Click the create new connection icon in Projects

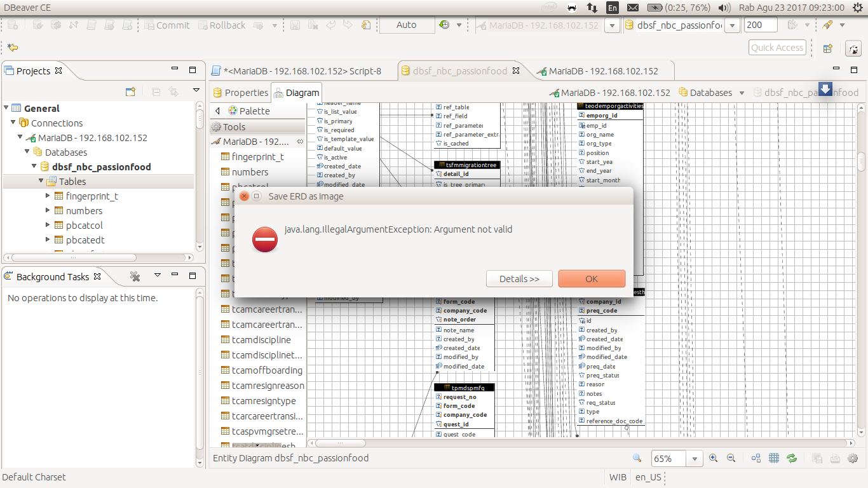(x=130, y=91)
